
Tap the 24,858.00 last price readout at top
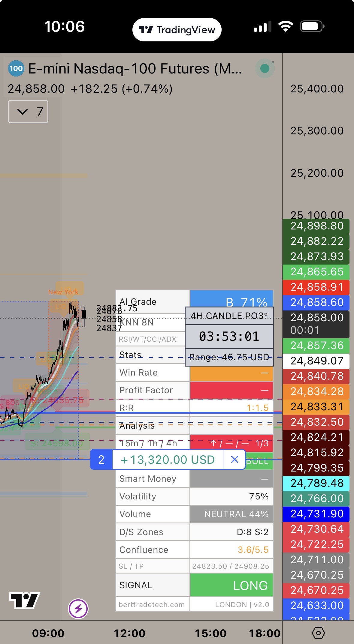pyautogui.click(x=36, y=89)
